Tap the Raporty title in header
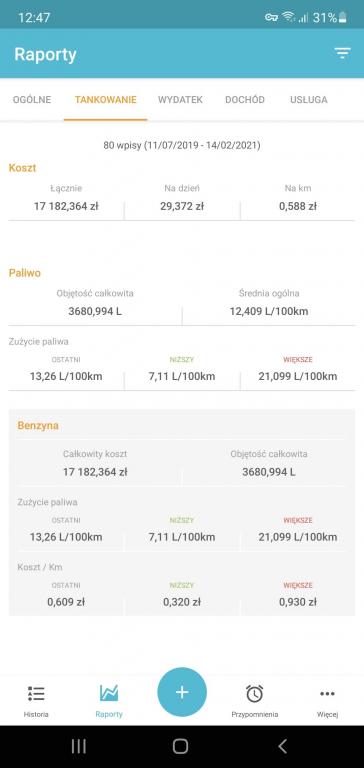The height and width of the screenshot is (768, 364). [45, 54]
